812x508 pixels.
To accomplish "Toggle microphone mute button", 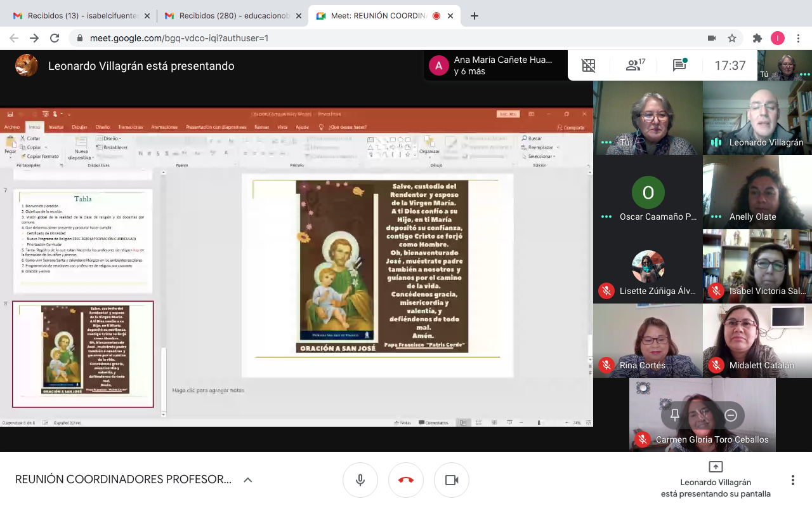I will click(x=360, y=480).
